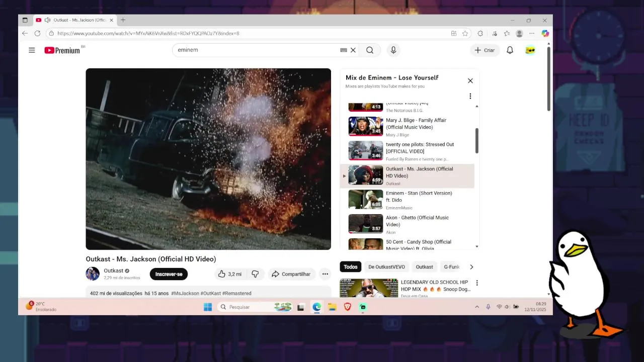Open the LEGENDARY OLD SCHOOL HIP HOP MIX thumbnail

(x=369, y=288)
